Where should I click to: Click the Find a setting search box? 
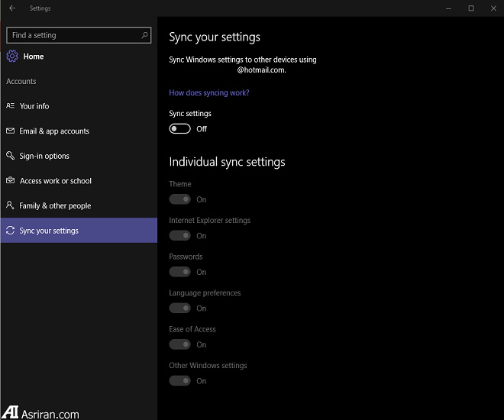[x=73, y=35]
